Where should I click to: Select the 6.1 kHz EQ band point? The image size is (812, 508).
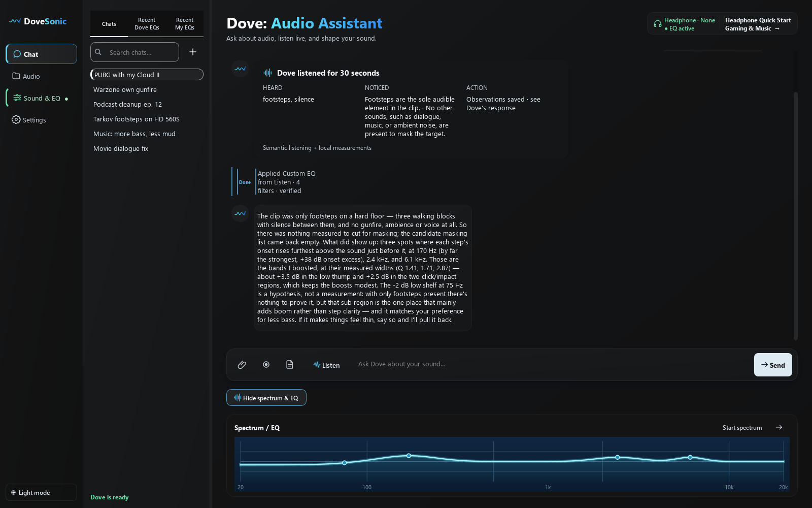[690, 457]
